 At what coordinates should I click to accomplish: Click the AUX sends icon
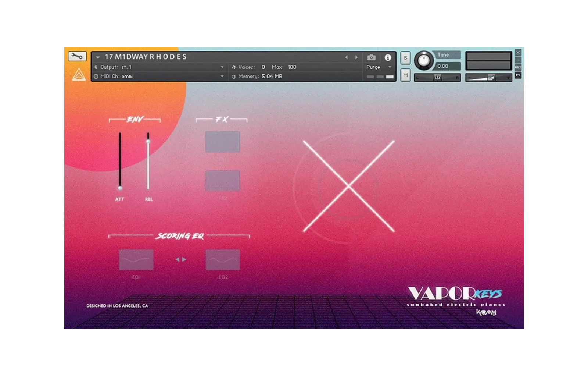tap(518, 67)
